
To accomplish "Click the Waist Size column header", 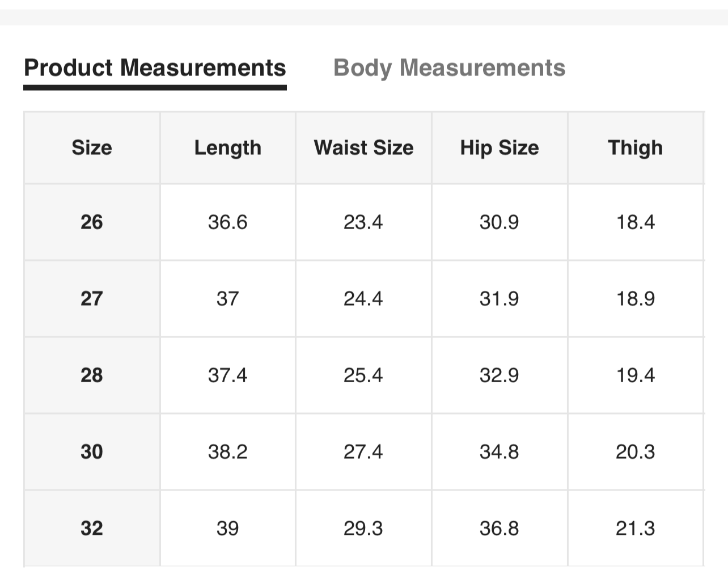I will (x=363, y=148).
